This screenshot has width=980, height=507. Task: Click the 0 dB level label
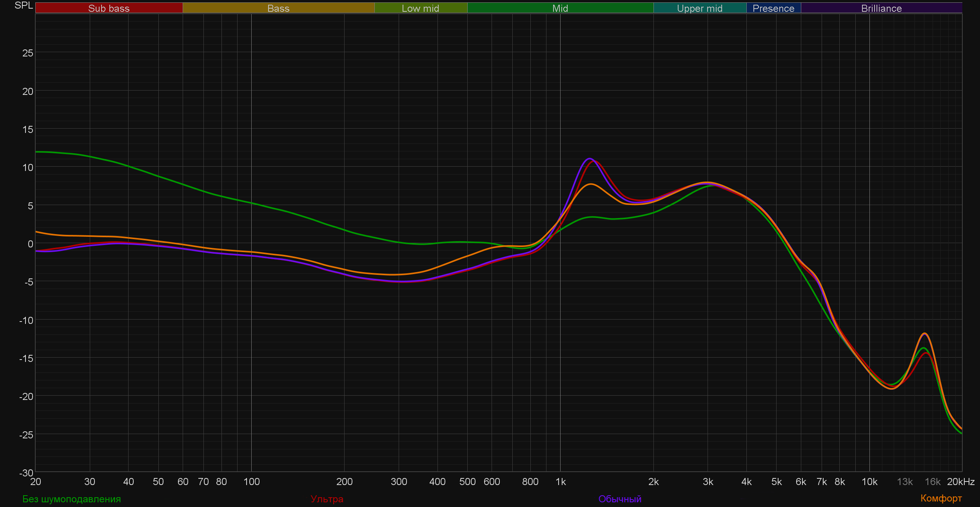tap(30, 244)
